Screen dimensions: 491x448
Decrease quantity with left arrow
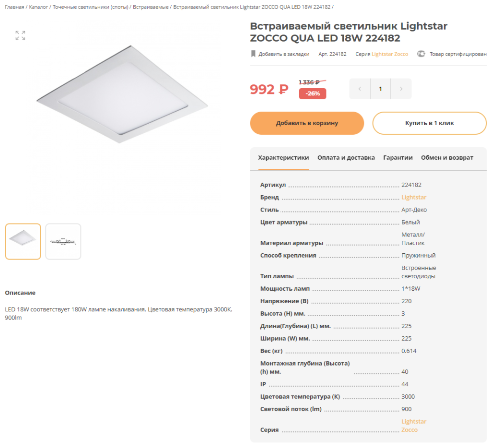[360, 89]
